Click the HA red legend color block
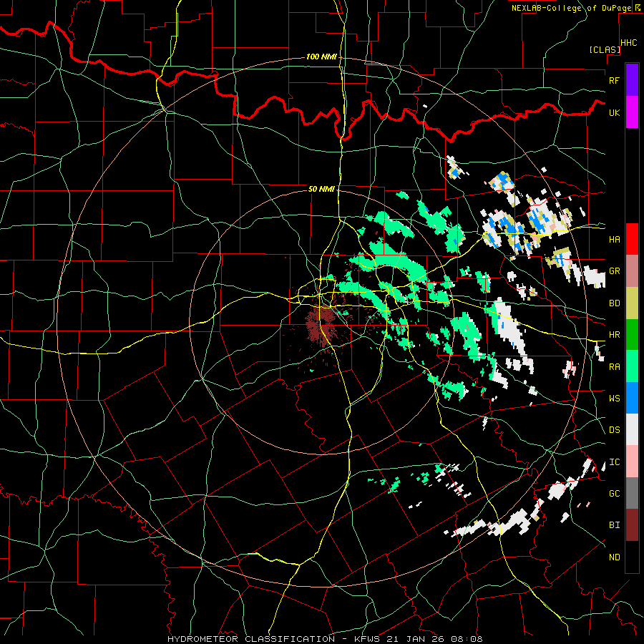This screenshot has width=644, height=644. click(x=632, y=238)
